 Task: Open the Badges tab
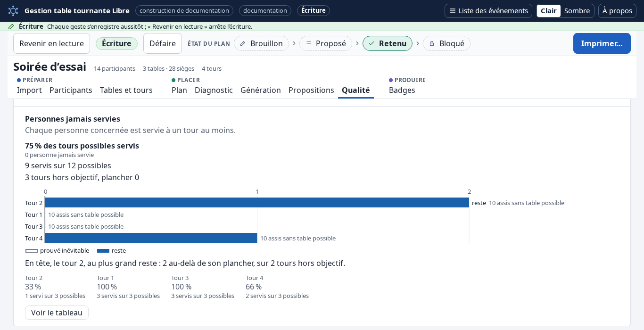(402, 90)
